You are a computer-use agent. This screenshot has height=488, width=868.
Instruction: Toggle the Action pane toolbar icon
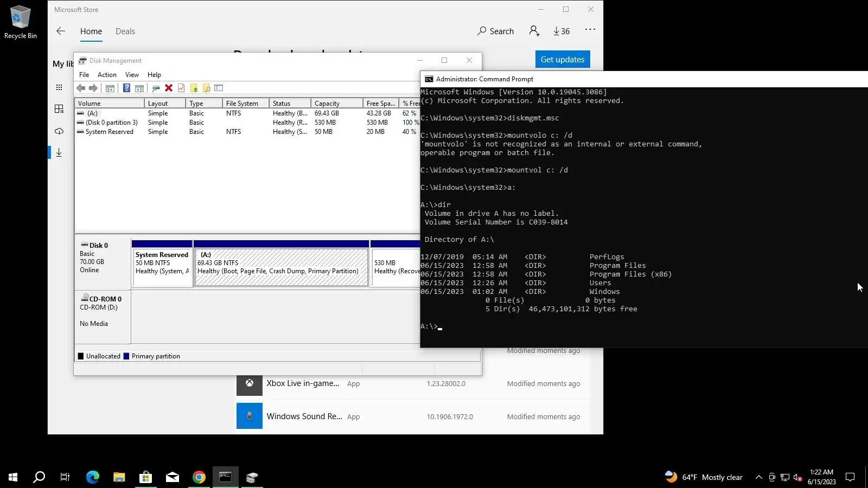coord(139,88)
